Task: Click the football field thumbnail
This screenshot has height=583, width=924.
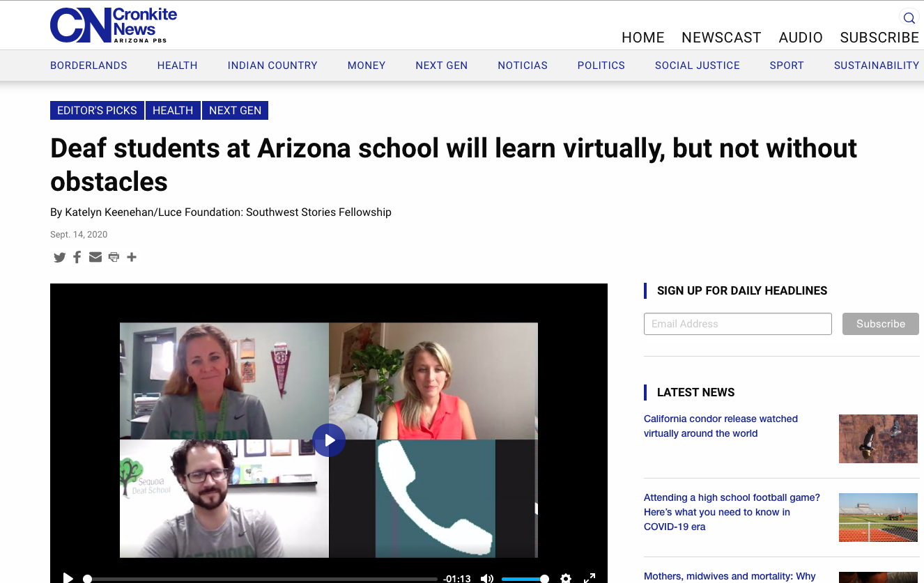Action: pos(878,518)
